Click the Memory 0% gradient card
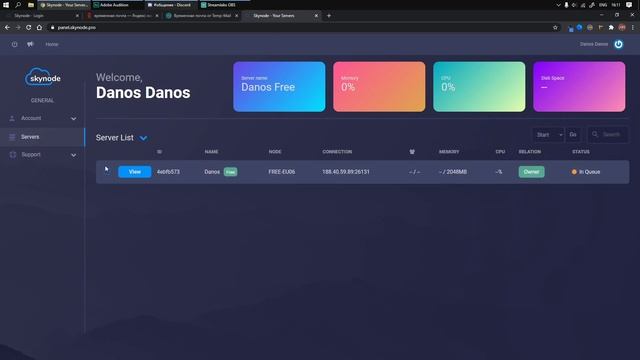 tap(379, 87)
